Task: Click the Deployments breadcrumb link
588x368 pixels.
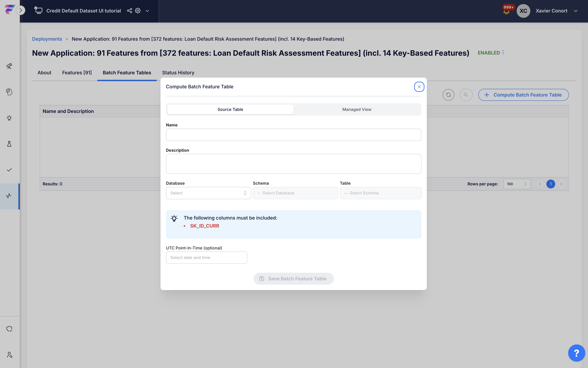Action: (47, 39)
